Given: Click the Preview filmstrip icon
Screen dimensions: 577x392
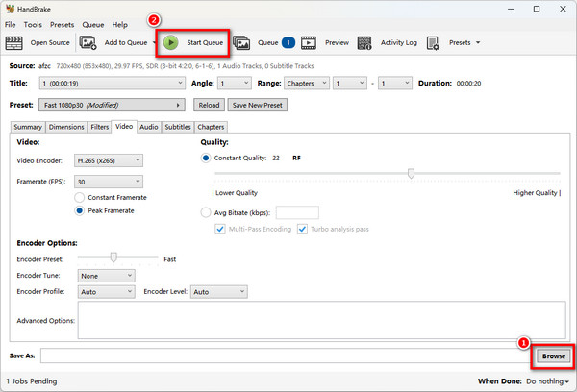Looking at the screenshot, I should 309,43.
